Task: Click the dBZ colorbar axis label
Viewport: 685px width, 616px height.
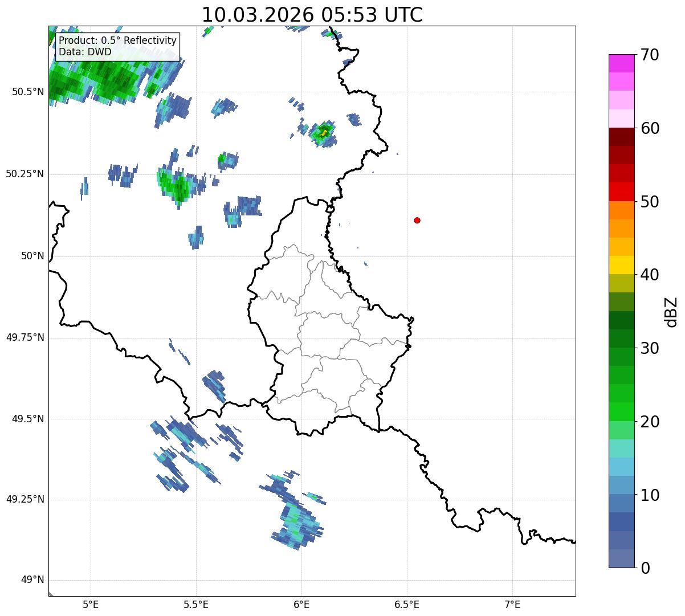Action: (671, 311)
